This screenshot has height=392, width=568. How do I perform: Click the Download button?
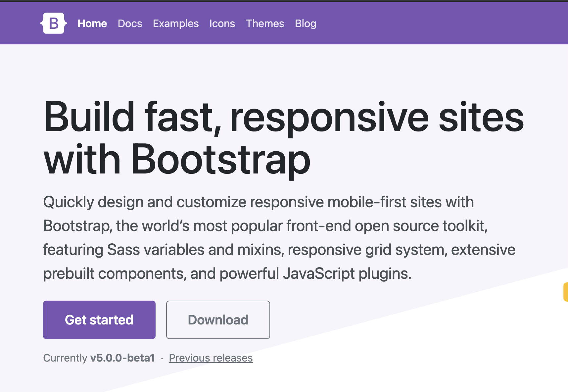point(218,320)
